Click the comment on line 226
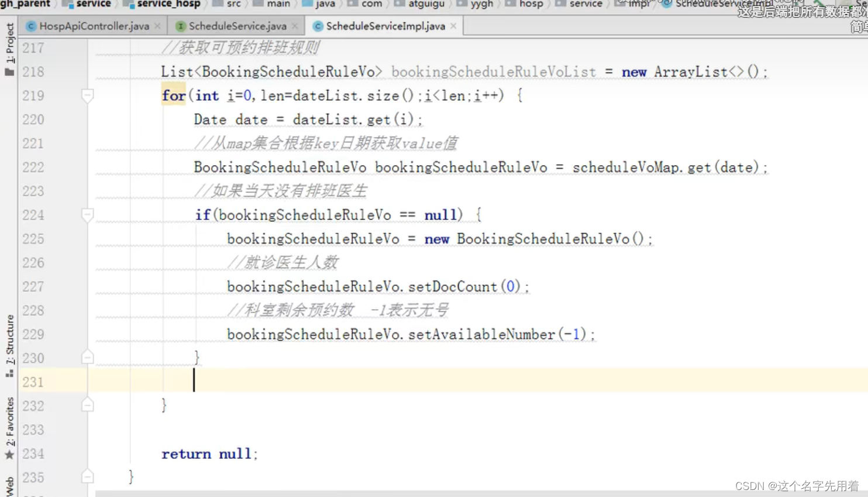The width and height of the screenshot is (868, 497). tap(283, 262)
